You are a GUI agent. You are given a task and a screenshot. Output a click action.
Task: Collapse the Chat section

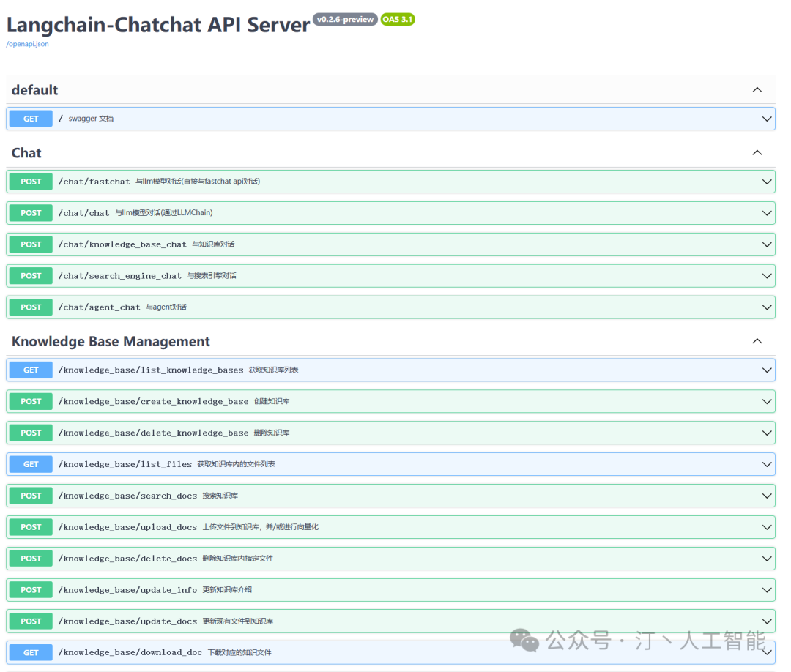click(x=757, y=153)
